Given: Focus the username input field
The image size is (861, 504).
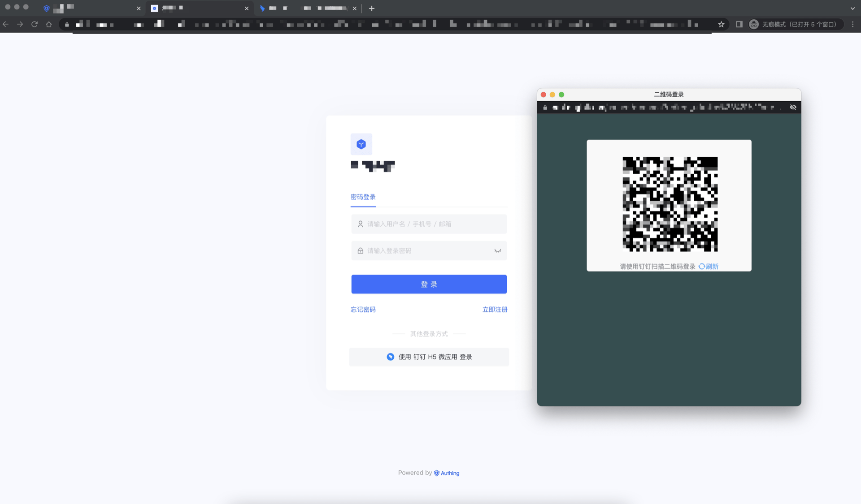Looking at the screenshot, I should click(x=429, y=224).
